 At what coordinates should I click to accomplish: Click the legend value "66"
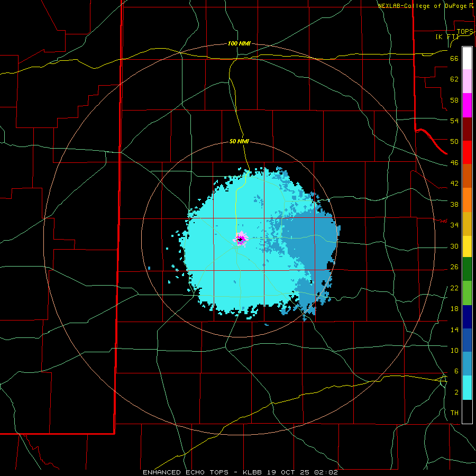(x=454, y=58)
